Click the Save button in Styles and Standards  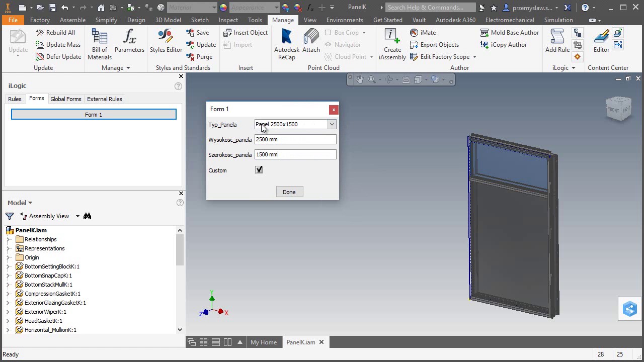click(x=197, y=32)
